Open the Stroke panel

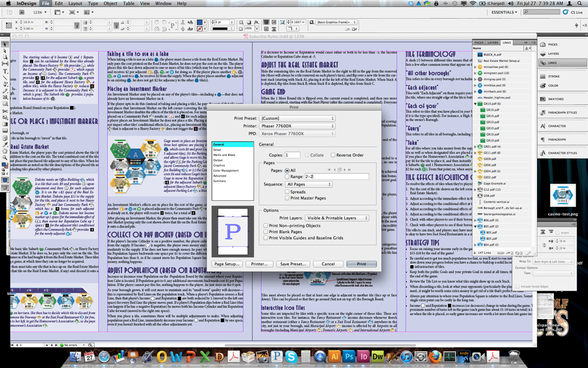(562, 76)
